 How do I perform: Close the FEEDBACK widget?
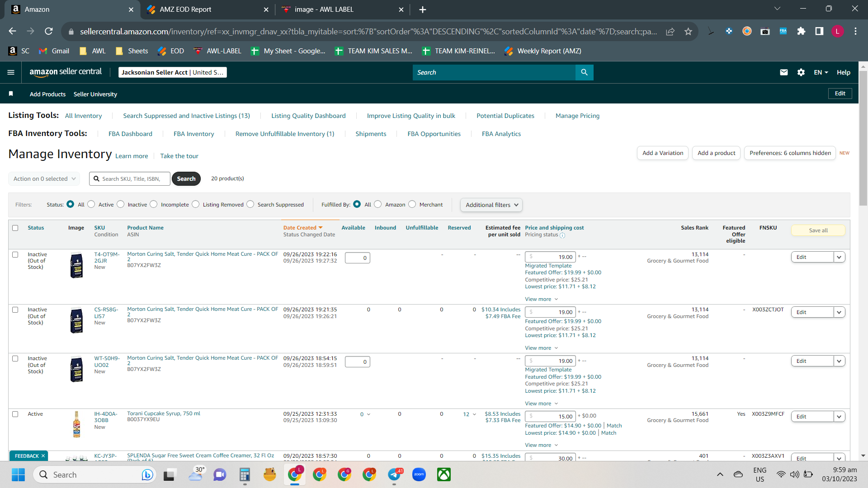[43, 456]
